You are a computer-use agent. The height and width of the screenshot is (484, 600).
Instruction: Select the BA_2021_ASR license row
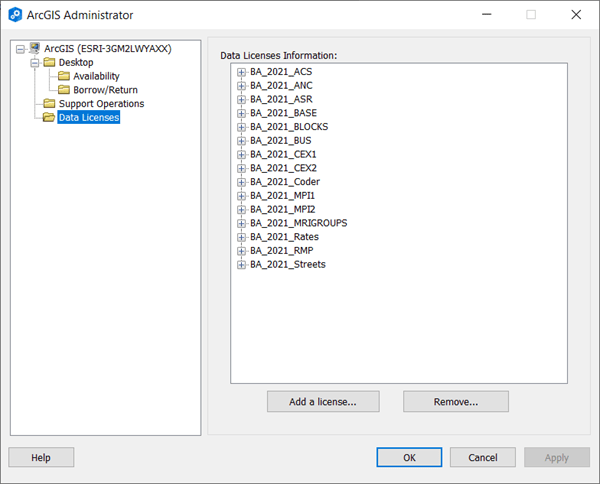tap(281, 99)
